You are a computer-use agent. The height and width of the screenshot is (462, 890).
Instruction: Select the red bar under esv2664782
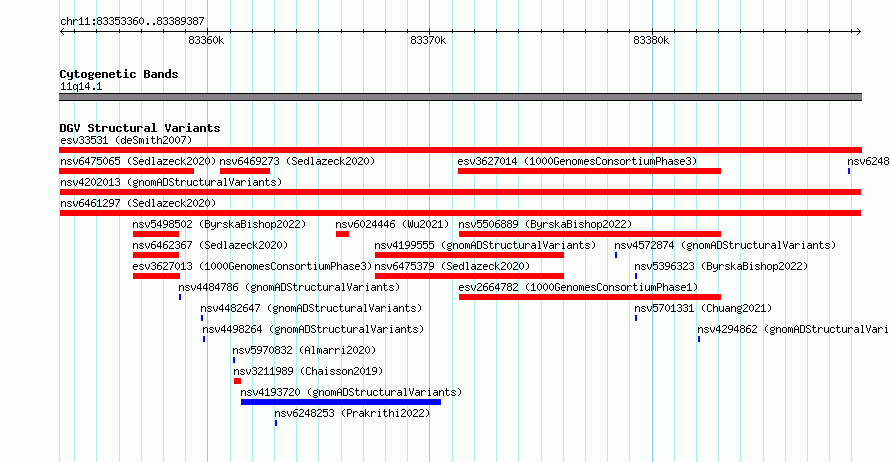tap(590, 297)
